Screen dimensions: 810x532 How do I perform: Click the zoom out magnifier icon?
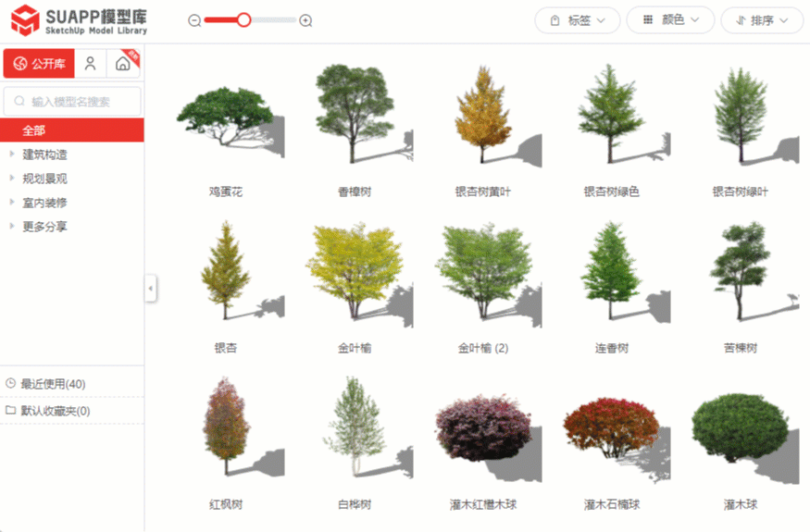tap(194, 20)
